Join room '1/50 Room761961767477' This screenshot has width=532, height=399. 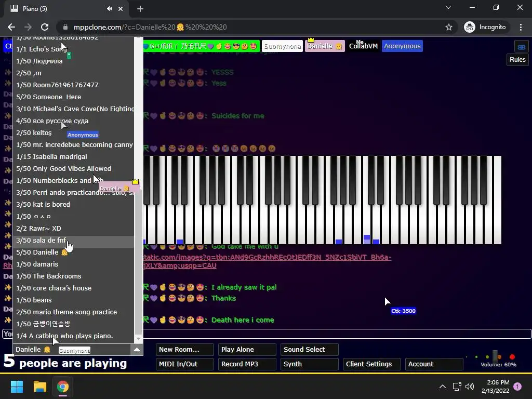click(74, 85)
